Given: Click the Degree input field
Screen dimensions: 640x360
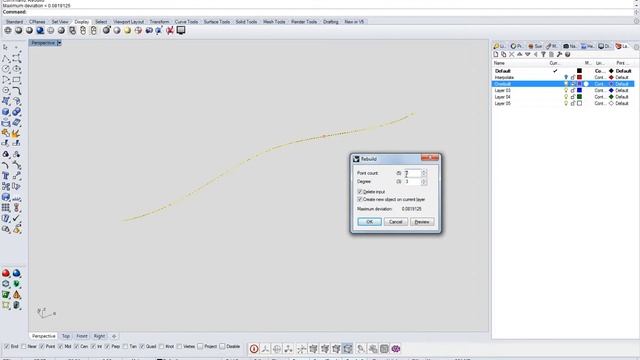Looking at the screenshot, I should (x=412, y=182).
